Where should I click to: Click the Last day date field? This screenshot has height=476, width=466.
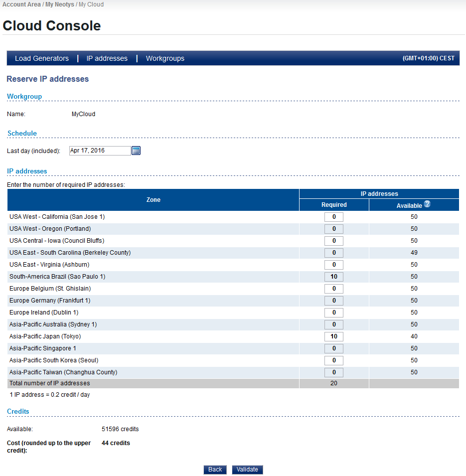pyautogui.click(x=100, y=151)
